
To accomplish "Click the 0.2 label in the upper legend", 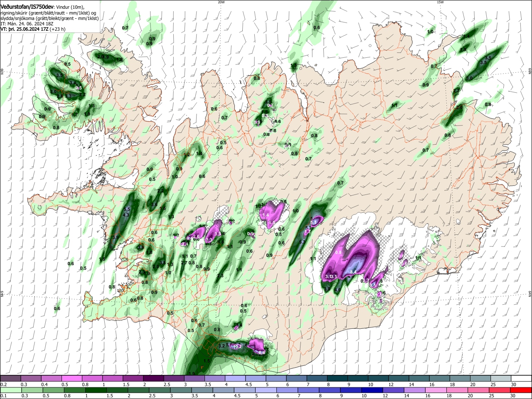I will (x=4, y=385).
